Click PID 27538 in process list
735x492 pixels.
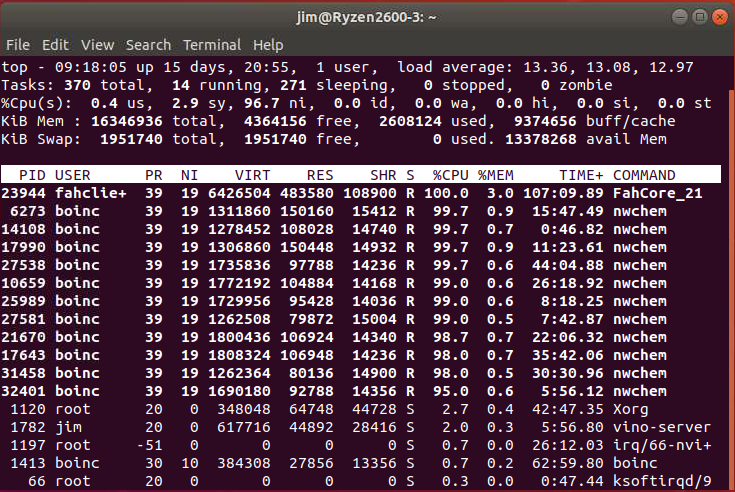(23, 265)
